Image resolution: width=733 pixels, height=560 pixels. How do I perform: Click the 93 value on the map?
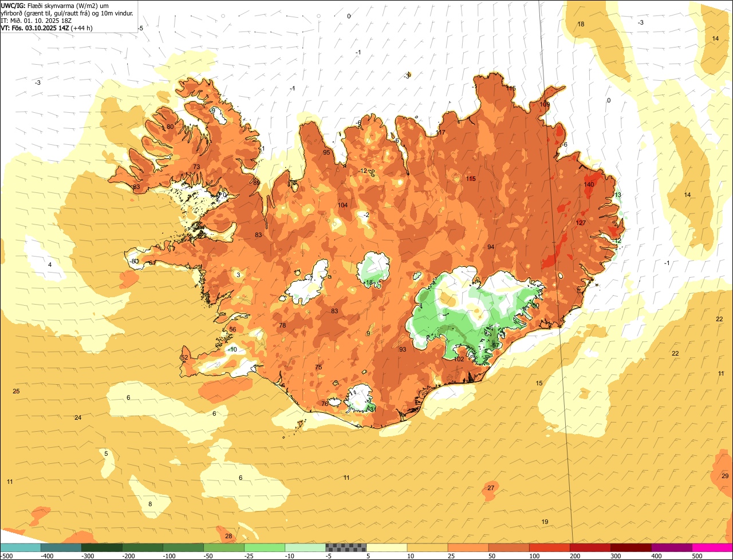(x=403, y=349)
